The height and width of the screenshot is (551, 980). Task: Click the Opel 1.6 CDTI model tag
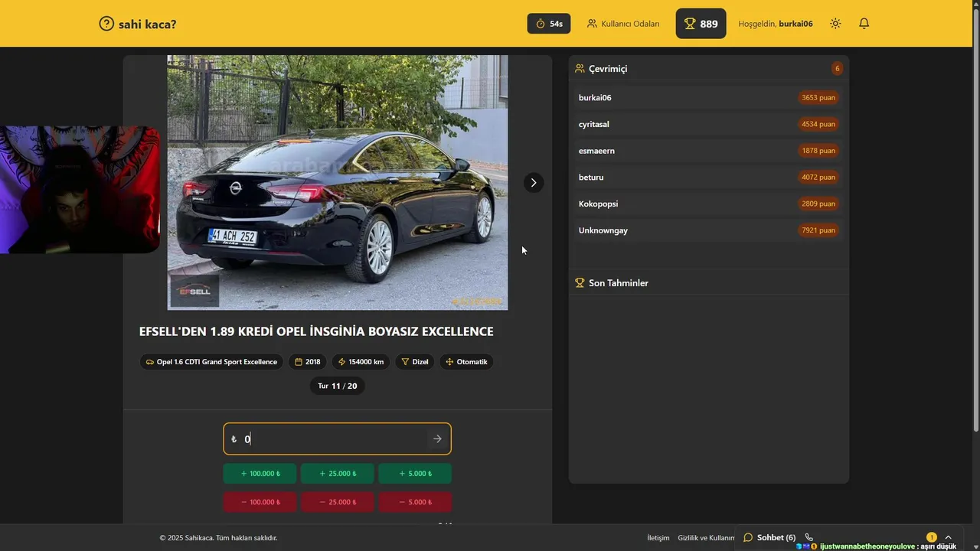pyautogui.click(x=211, y=362)
